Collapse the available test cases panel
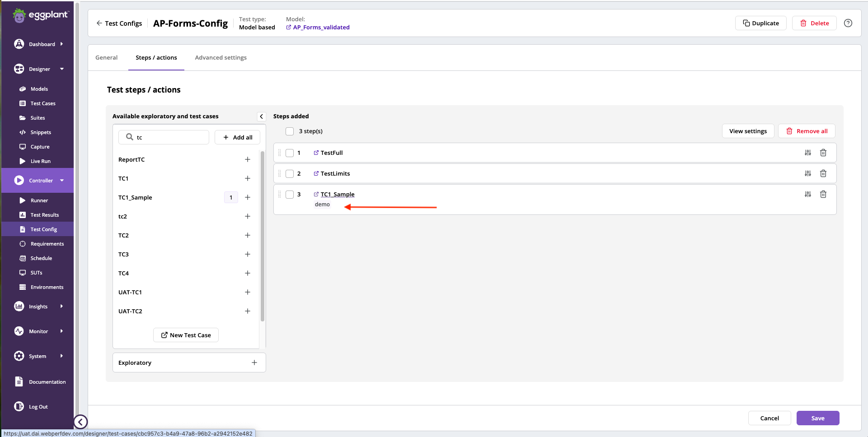This screenshot has height=437, width=868. pos(261,116)
